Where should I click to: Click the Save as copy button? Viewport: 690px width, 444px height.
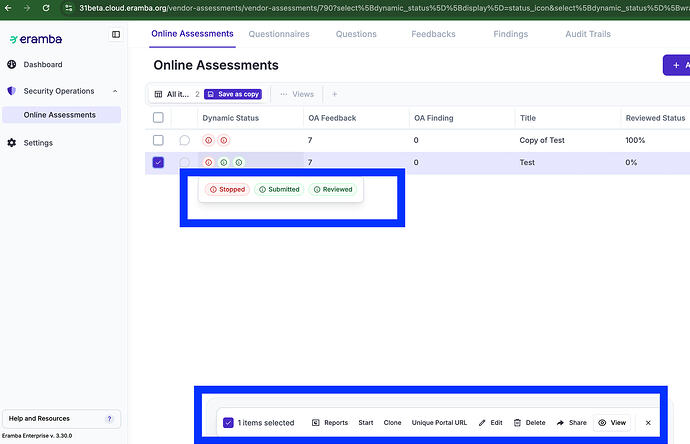click(x=233, y=94)
